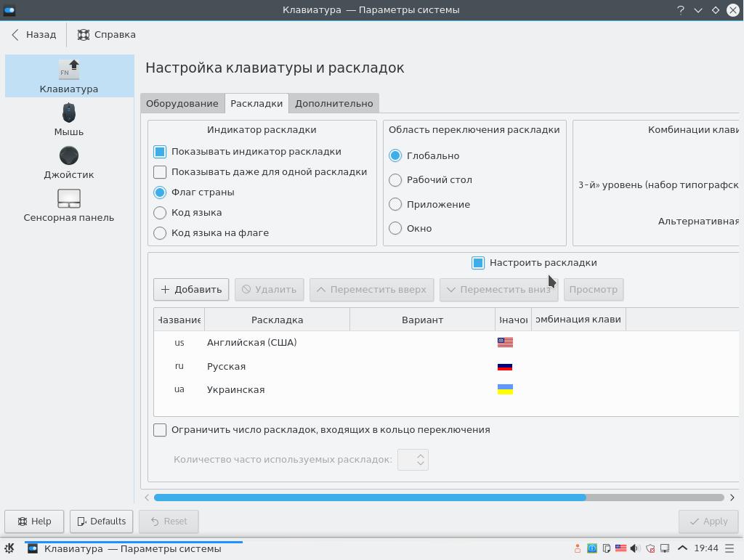Screen dimensions: 744x560
Task: Expand hidden system tray icons arrow
Action: click(682, 548)
